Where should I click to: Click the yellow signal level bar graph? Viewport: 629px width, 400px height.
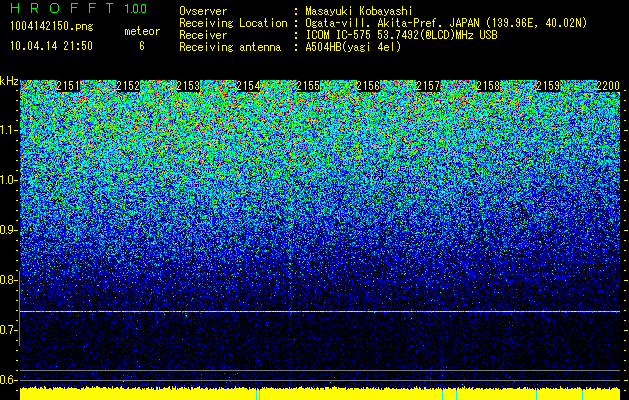tap(320, 394)
